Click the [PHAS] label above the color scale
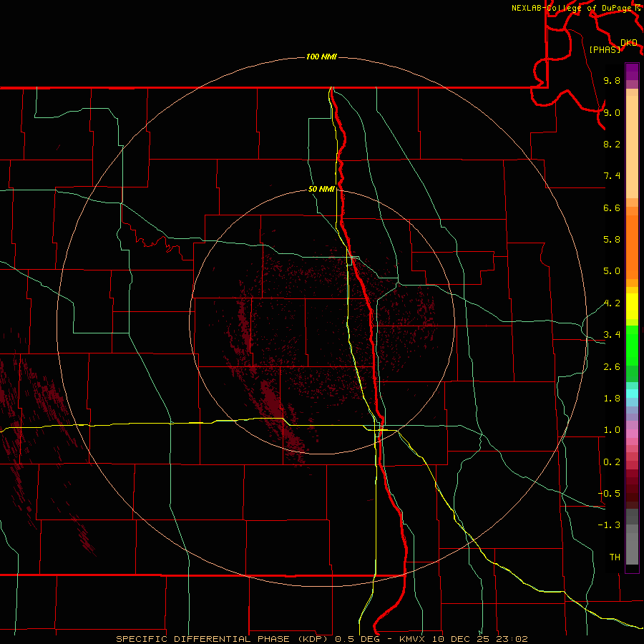This screenshot has width=644, height=644. 605,49
